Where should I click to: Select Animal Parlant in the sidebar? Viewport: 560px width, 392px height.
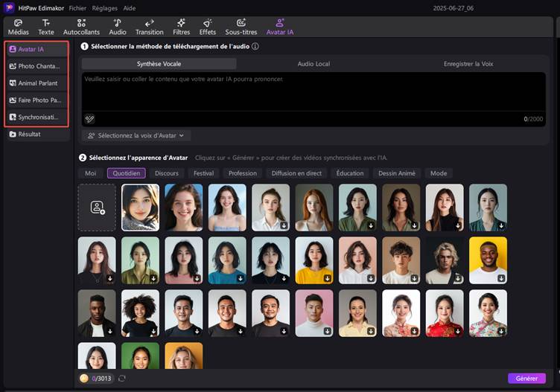tap(36, 83)
